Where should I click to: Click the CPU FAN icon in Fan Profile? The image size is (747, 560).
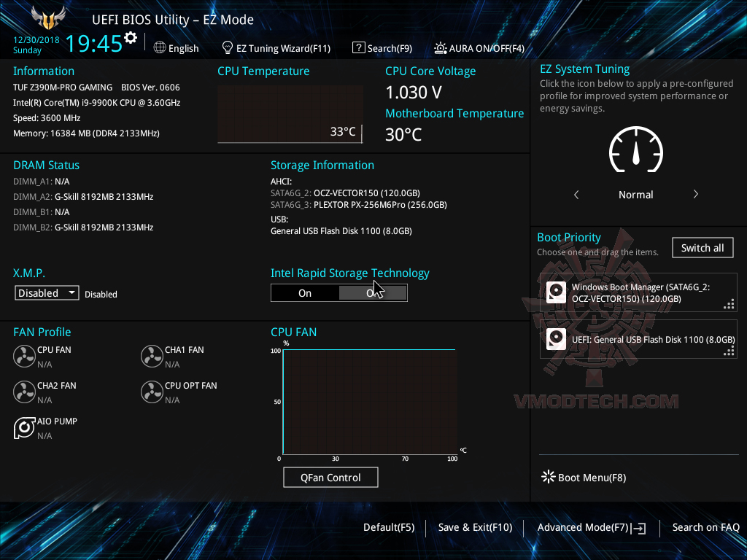coord(25,356)
